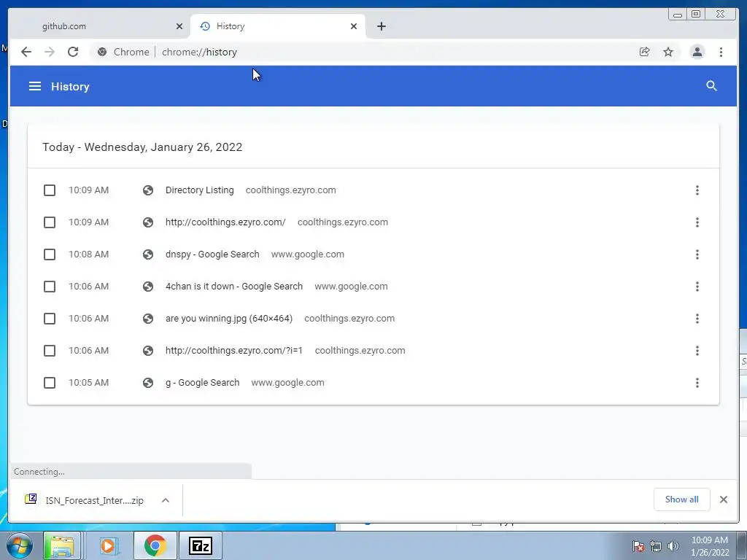The image size is (747, 560).
Task: Switch to the github.com tab
Action: pos(99,26)
